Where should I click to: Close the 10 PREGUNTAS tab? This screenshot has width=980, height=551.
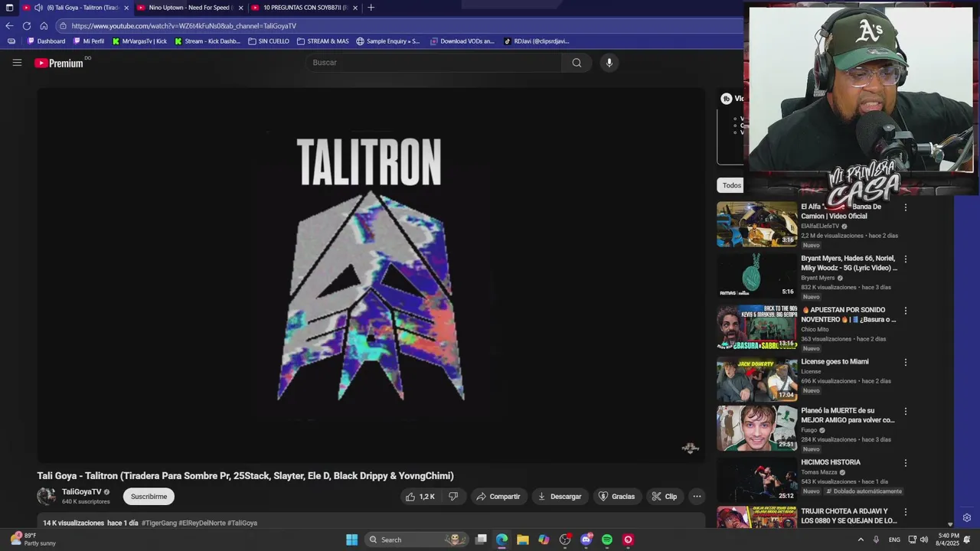(x=355, y=8)
